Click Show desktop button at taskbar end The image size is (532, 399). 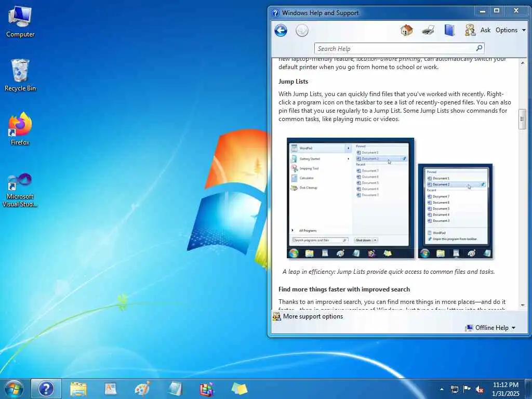tap(529, 389)
